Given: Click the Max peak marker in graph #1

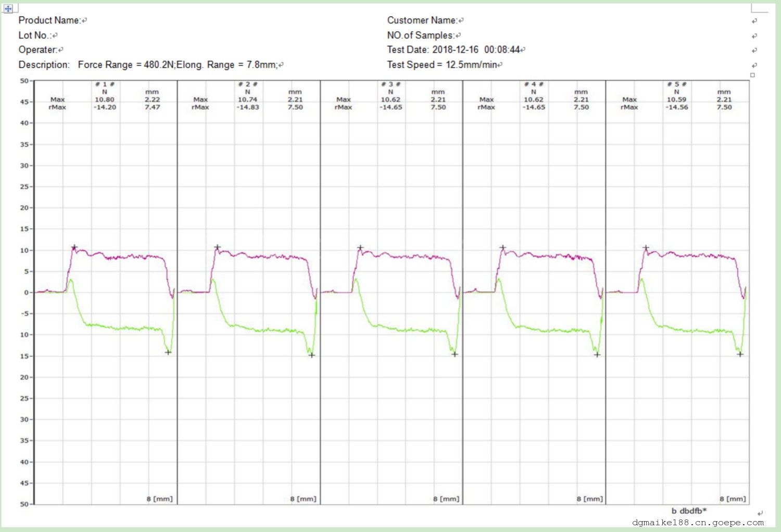Looking at the screenshot, I should pos(74,247).
